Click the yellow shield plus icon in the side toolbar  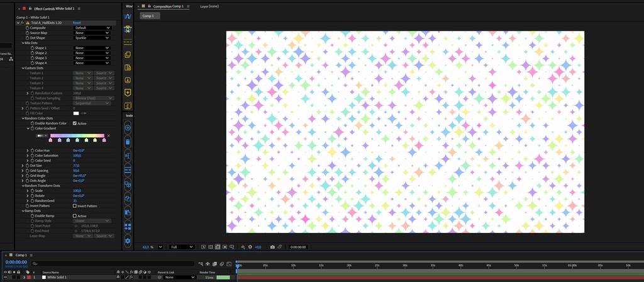click(128, 93)
